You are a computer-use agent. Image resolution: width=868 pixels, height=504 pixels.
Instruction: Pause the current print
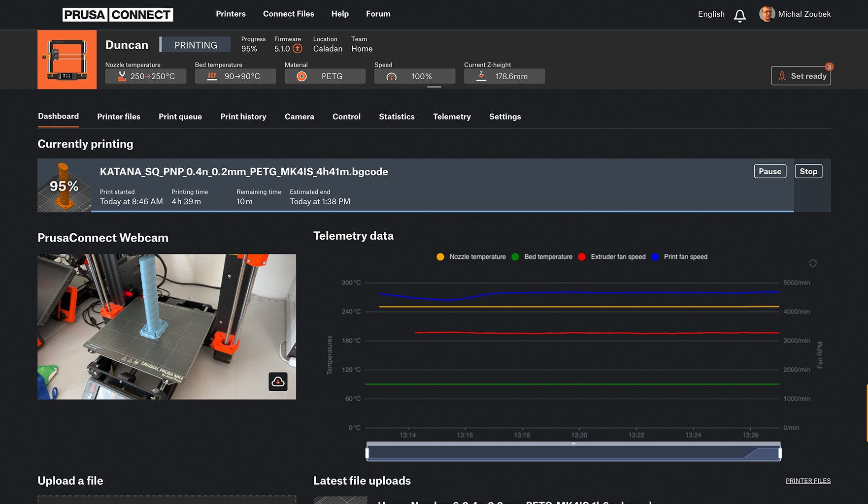770,171
